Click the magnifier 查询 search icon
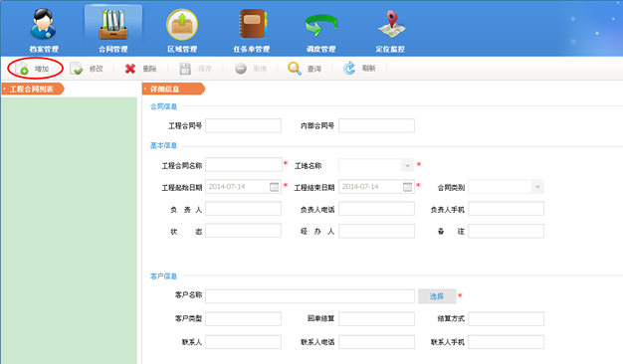Screen dimensions: 623x364 295,69
